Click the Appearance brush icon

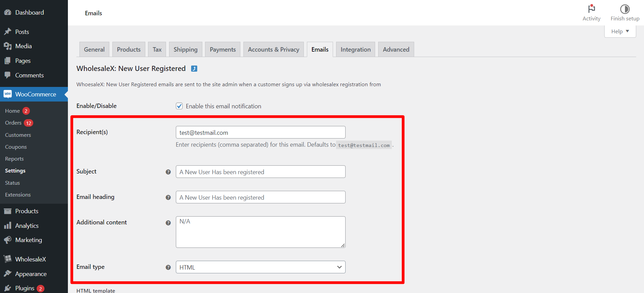[7, 274]
